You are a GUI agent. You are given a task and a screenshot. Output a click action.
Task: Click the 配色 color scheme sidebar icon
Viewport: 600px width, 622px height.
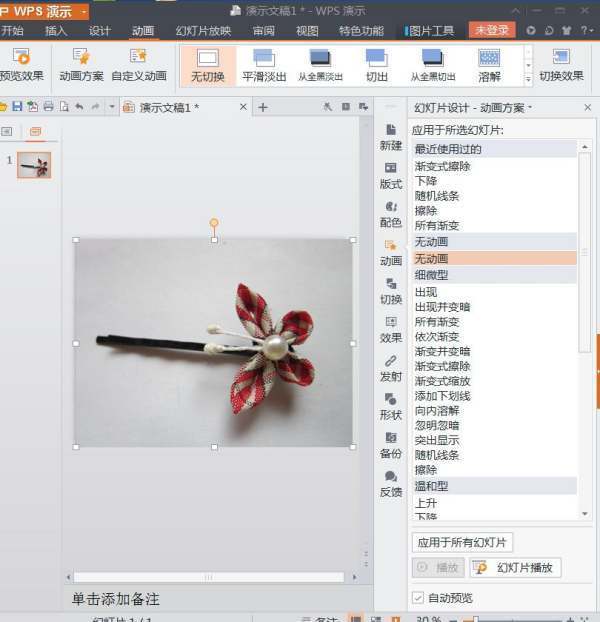[391, 214]
